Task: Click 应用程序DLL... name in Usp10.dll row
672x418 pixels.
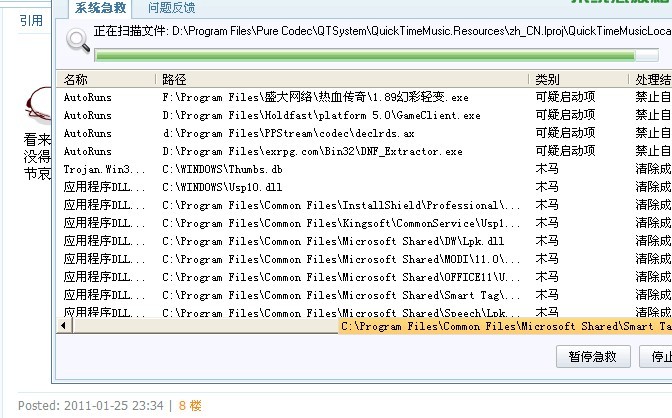Action: 104,187
